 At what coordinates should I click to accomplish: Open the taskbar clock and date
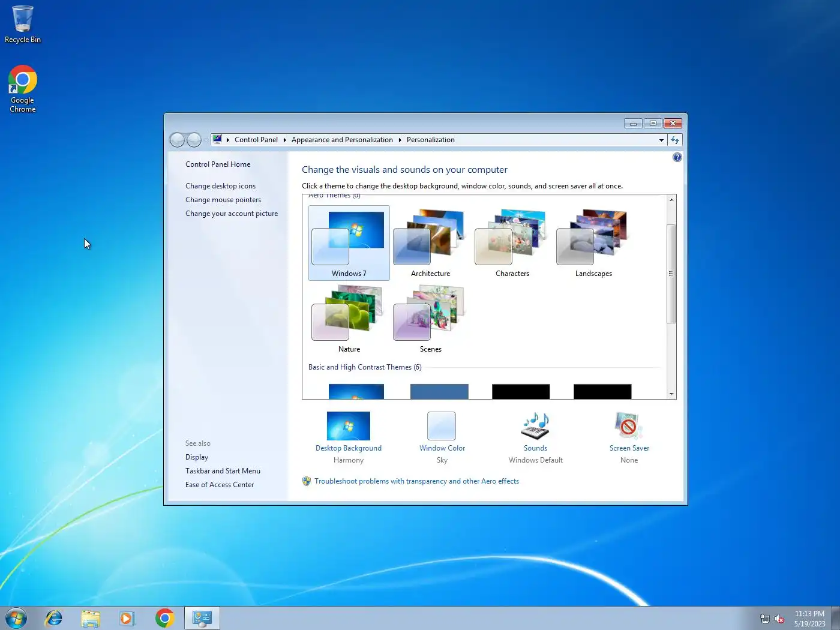coord(809,619)
